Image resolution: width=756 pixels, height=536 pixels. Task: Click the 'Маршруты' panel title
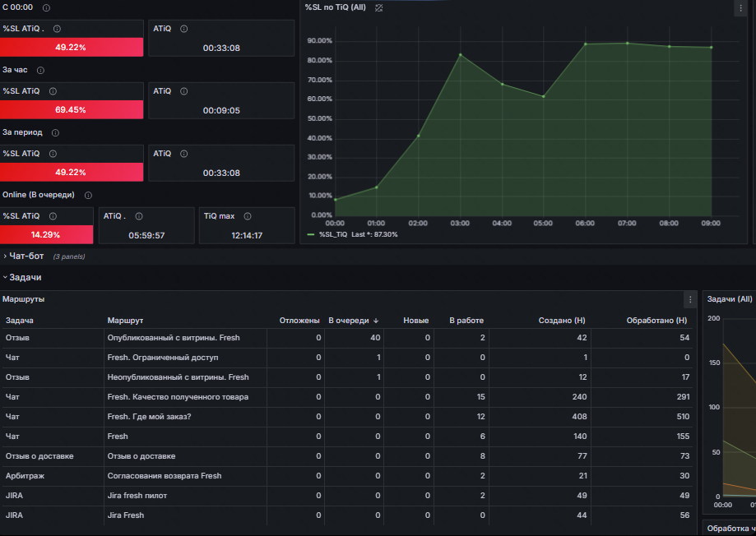pos(24,299)
